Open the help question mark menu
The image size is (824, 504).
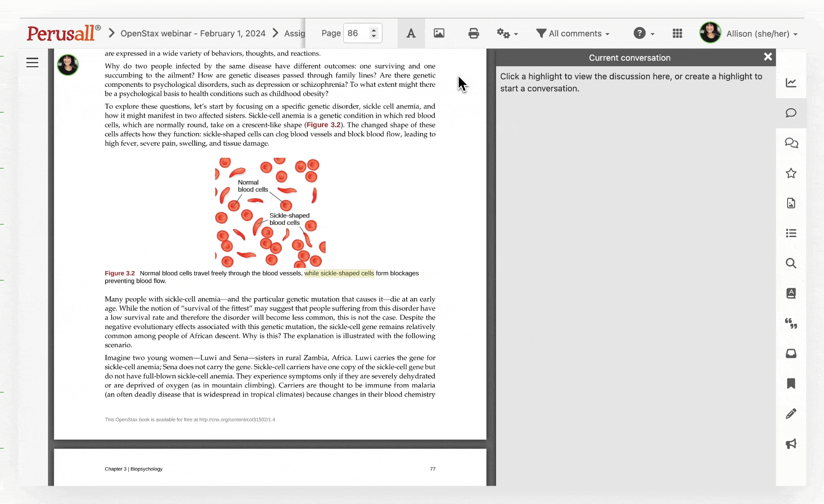pyautogui.click(x=644, y=34)
